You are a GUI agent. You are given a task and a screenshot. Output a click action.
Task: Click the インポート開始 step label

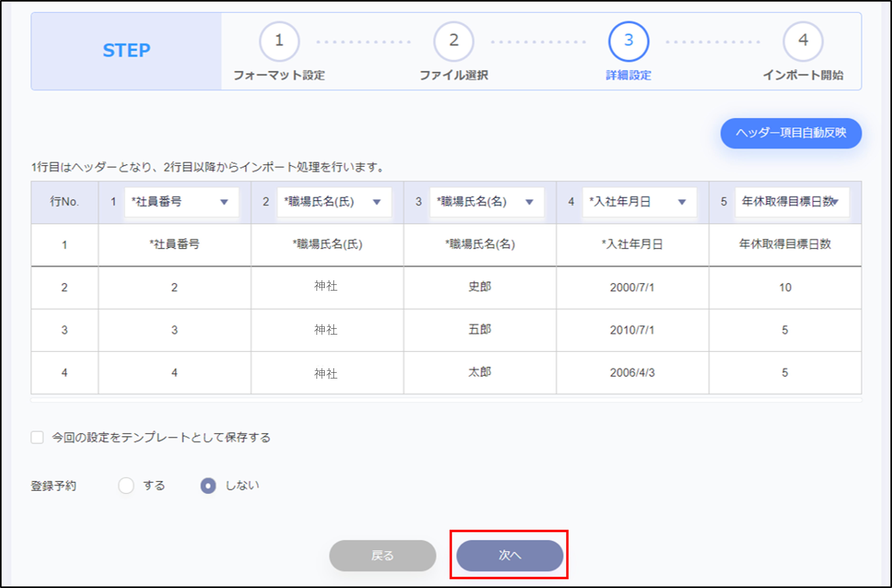(803, 75)
